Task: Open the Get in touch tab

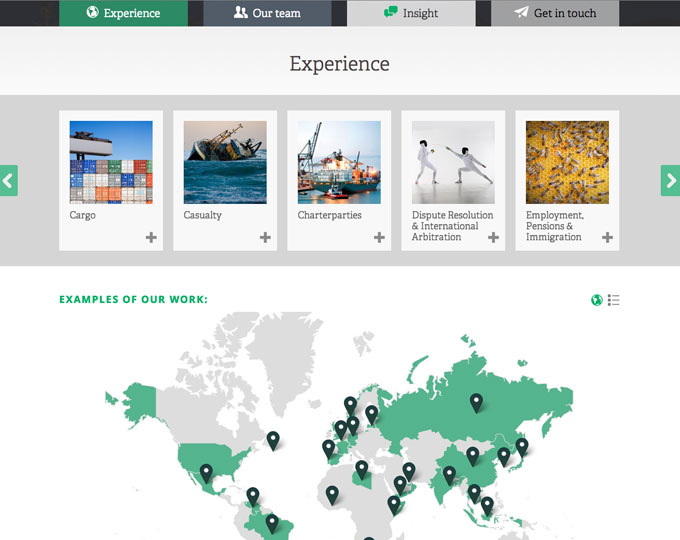Action: (555, 13)
